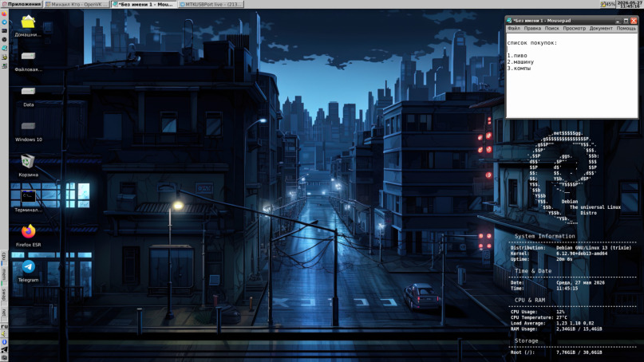Screen dimensions: 644x362
Task: Open the Поиск menu in Mousepad
Action: pos(551,29)
